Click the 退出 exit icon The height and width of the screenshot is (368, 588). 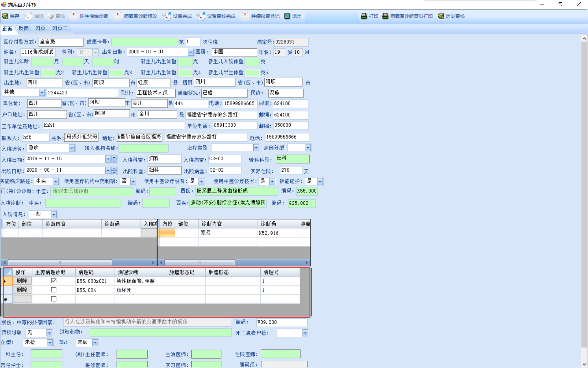click(x=287, y=16)
